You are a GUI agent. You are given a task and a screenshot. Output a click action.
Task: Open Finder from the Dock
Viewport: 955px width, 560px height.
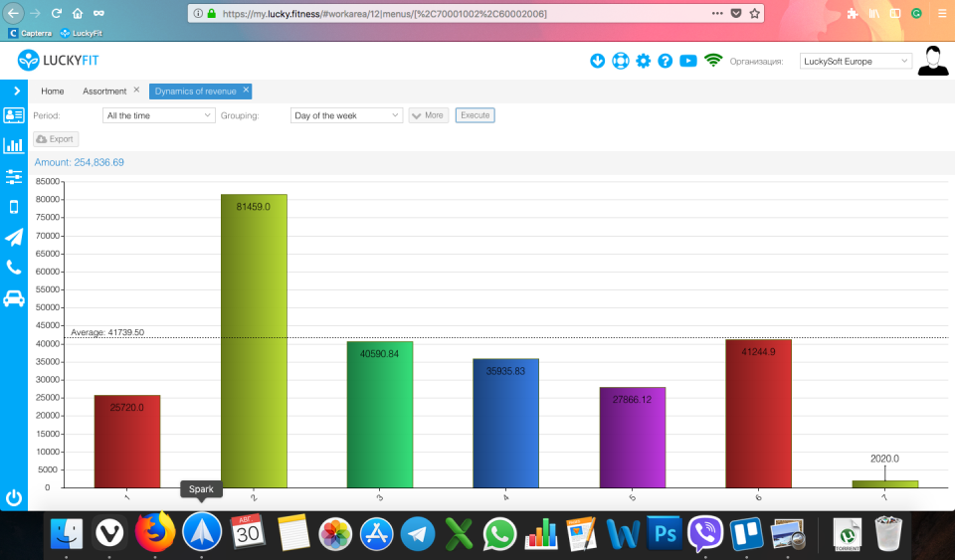point(66,534)
